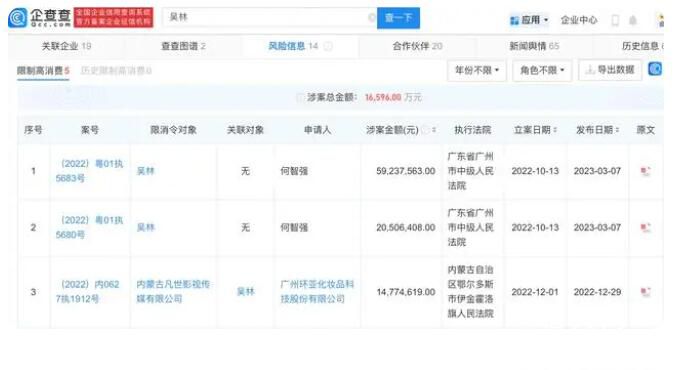Sort by 涉案金额(元) column arrows
The image size is (673, 370).
(x=434, y=130)
